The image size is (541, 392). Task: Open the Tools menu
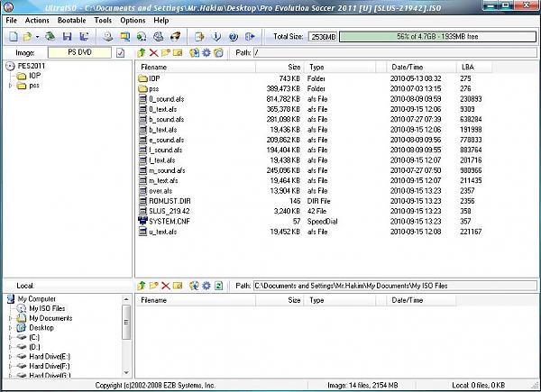(x=103, y=21)
